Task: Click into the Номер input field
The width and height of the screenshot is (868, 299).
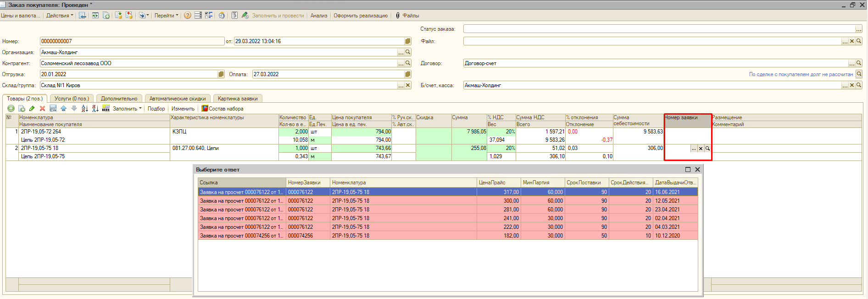Action: click(132, 41)
